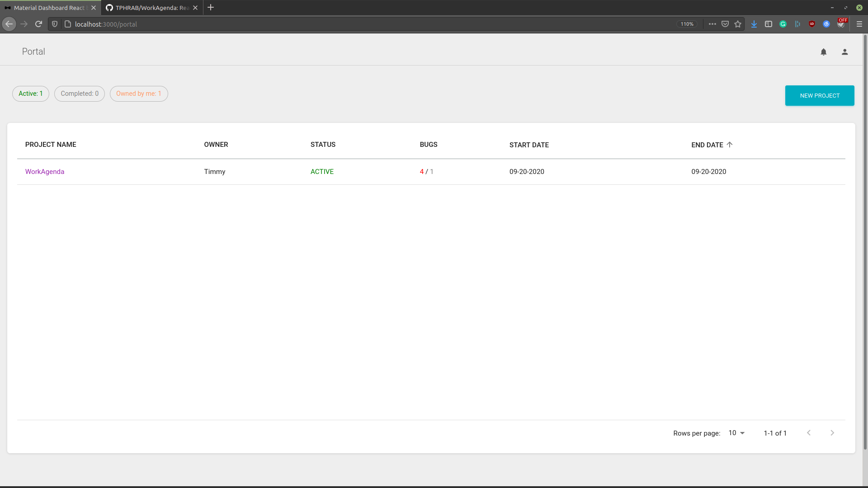This screenshot has width=868, height=488.
Task: Close the Material Dashboard React tab
Action: click(x=94, y=8)
